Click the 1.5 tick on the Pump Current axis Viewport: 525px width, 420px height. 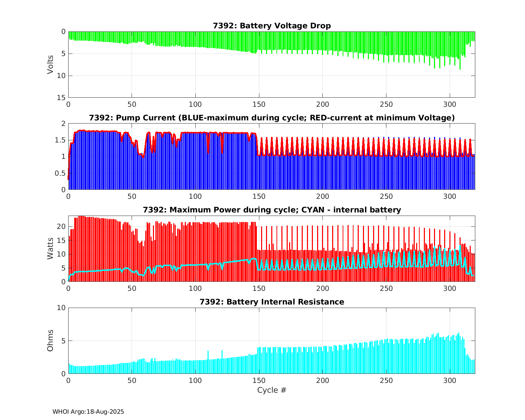[61, 140]
